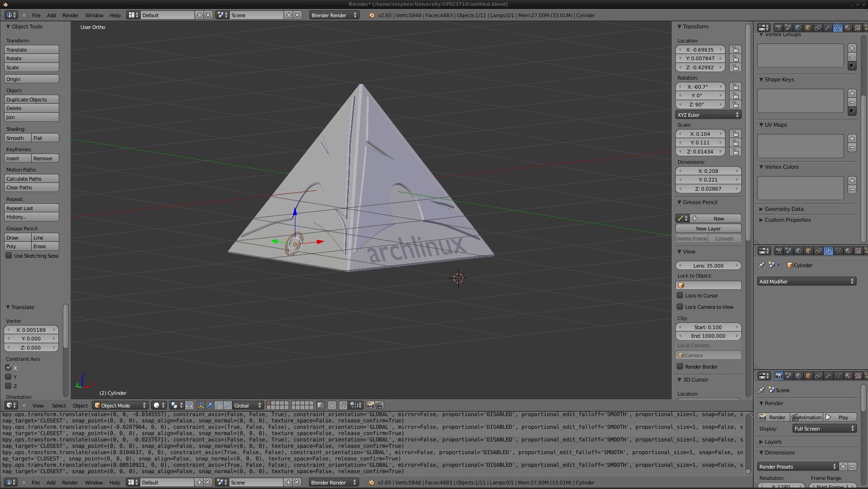Lock the Location X value

735,50
